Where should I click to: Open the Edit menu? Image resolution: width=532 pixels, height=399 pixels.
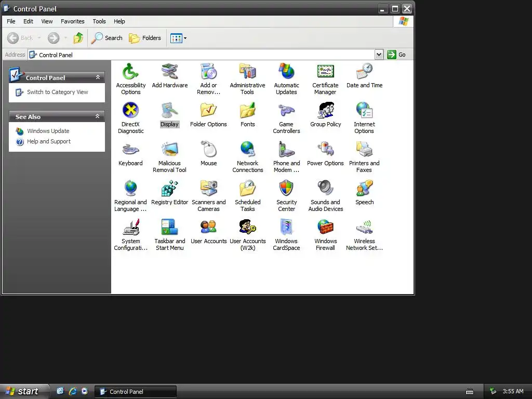click(x=28, y=21)
